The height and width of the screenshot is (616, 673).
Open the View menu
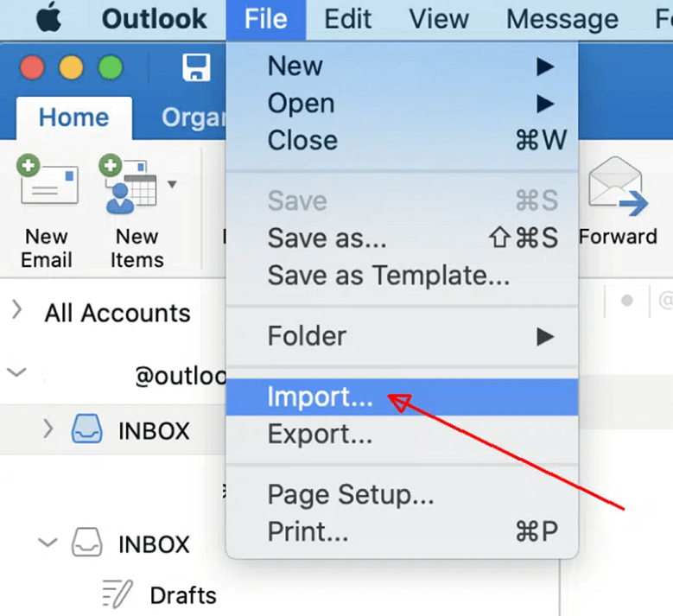[x=439, y=19]
